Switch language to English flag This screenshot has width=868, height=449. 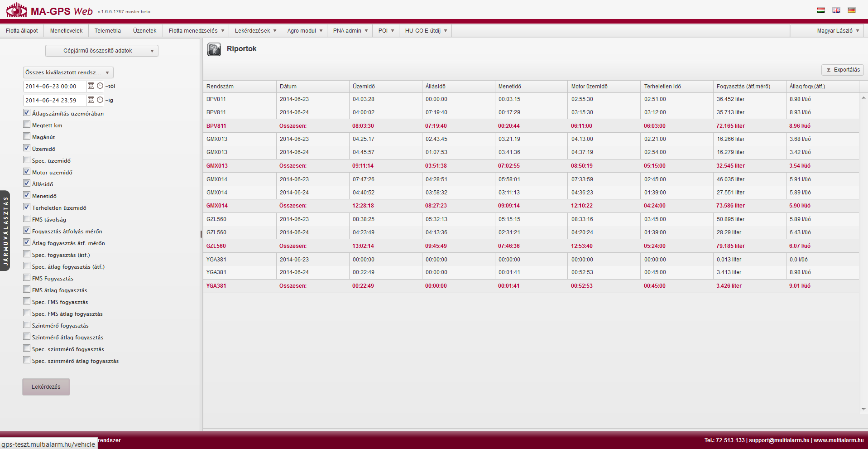coord(836,10)
